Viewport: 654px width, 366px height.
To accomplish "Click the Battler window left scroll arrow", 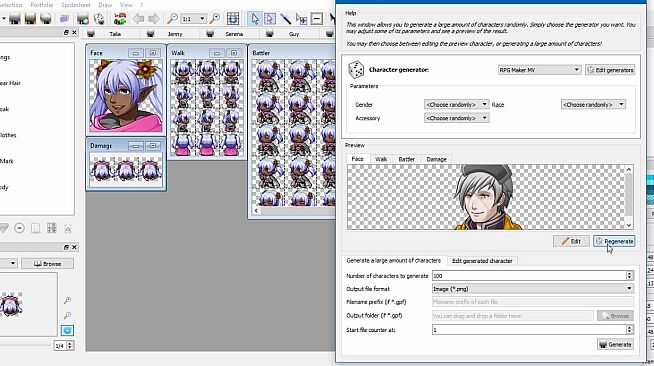I will (256, 211).
